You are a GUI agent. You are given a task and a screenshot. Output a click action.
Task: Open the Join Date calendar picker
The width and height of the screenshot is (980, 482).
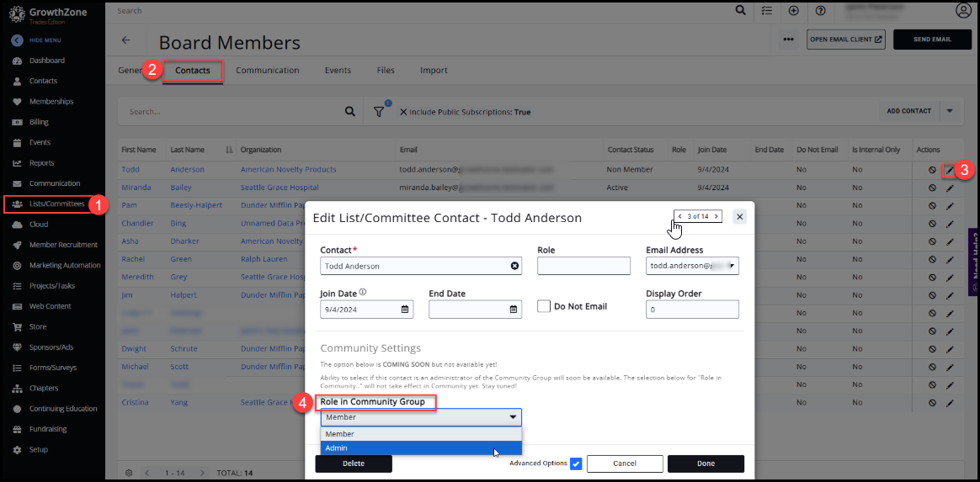pyautogui.click(x=405, y=310)
